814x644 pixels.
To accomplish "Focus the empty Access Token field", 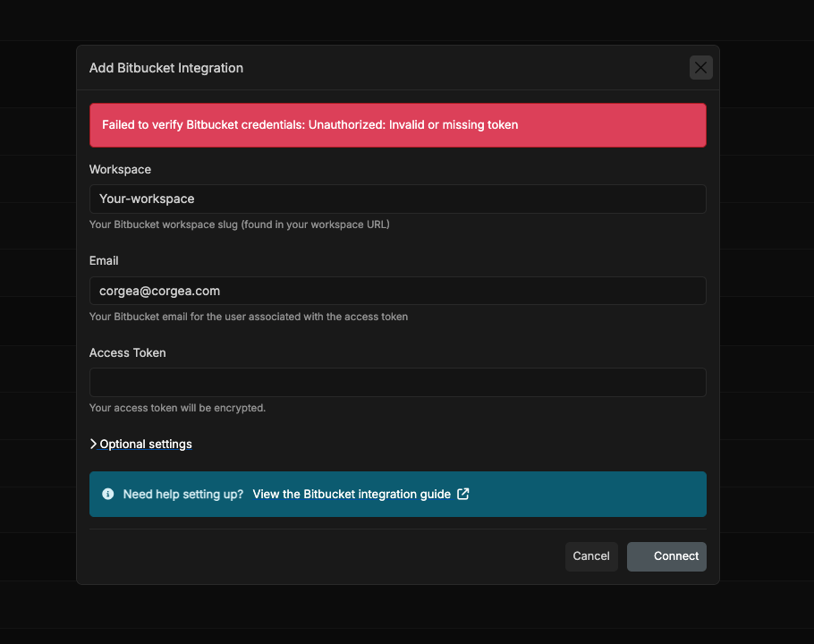I will [x=398, y=383].
